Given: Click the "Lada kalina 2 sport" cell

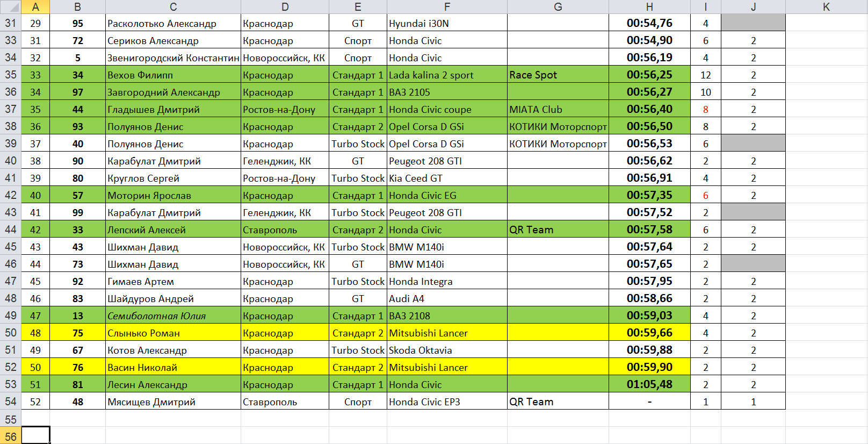Looking at the screenshot, I should [x=446, y=75].
